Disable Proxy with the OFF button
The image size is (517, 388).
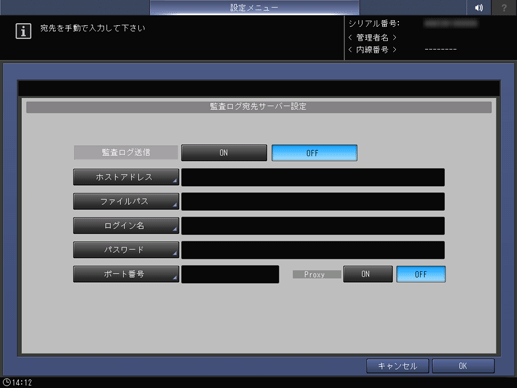click(x=421, y=274)
